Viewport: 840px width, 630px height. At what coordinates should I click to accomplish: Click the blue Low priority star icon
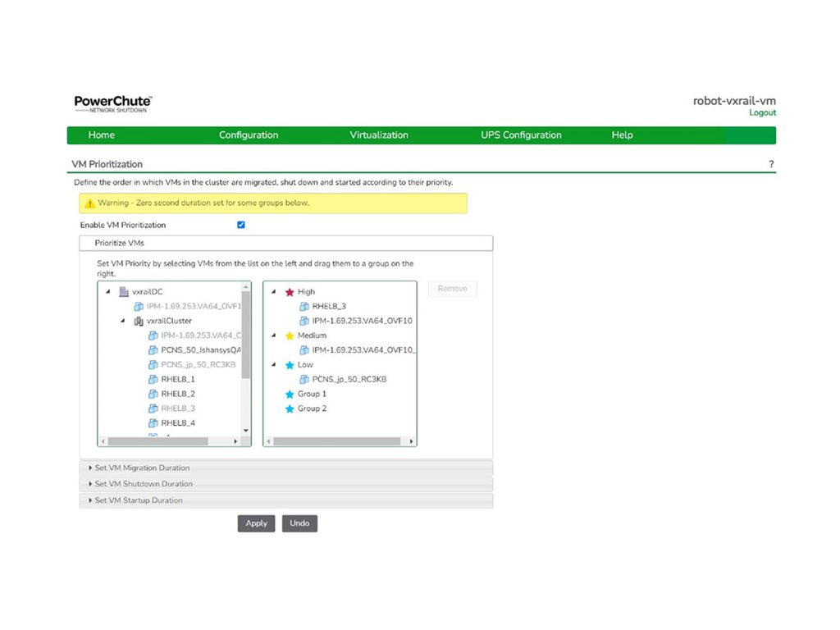coord(289,365)
